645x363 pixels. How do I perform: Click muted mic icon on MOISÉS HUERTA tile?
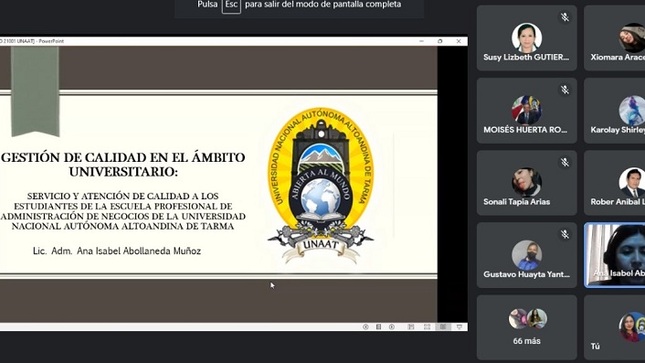point(565,89)
